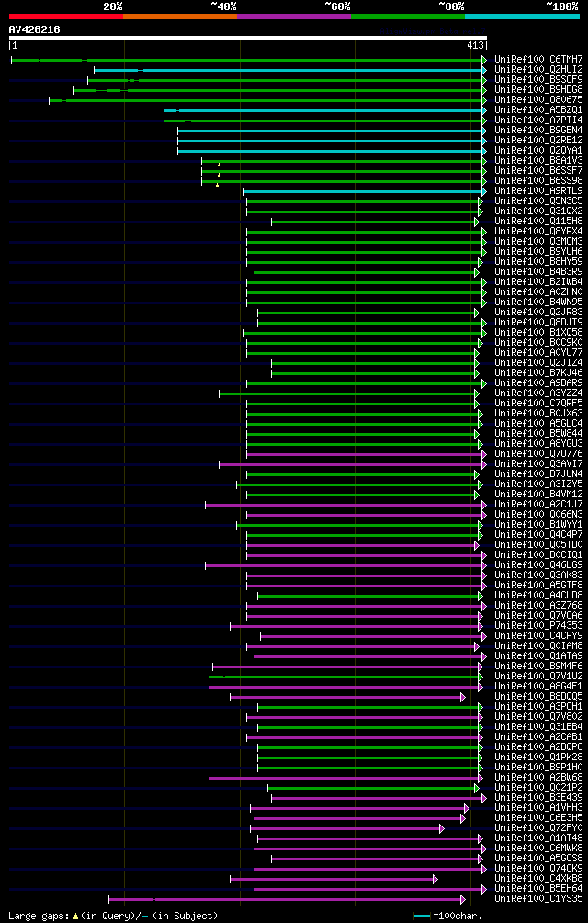Click the arrowhead ending the UniRef100_Q115H8 alignment
588x923 pixels.
[476, 222]
